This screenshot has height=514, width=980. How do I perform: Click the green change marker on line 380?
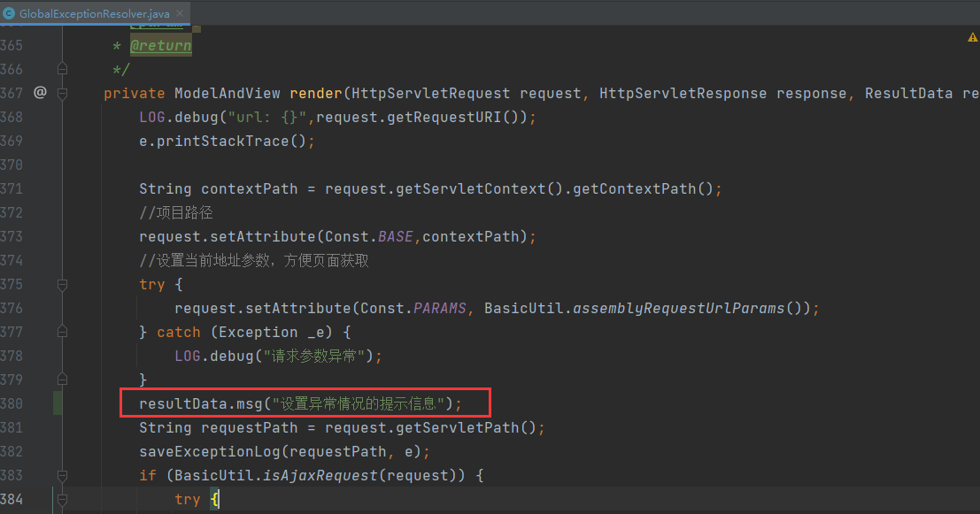[58, 403]
